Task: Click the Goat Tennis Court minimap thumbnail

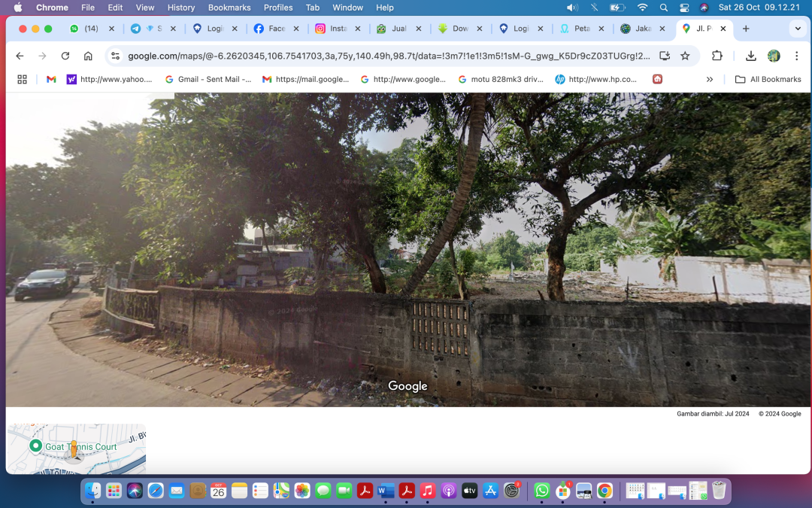Action: pos(76,449)
